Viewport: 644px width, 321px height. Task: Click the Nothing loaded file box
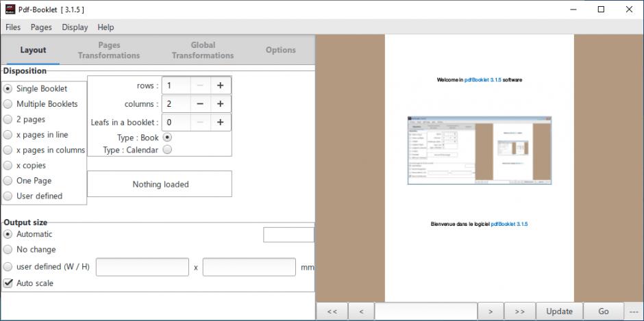point(160,184)
